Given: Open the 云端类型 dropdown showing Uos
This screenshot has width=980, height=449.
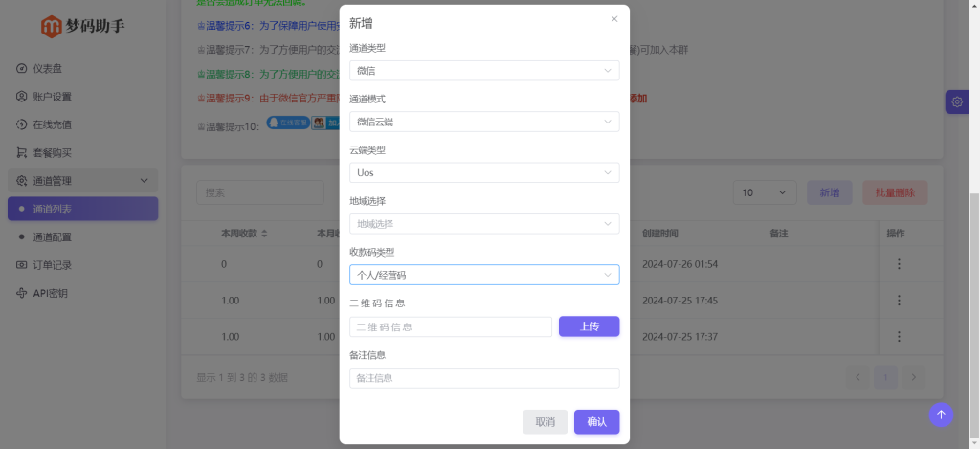Looking at the screenshot, I should click(x=484, y=173).
